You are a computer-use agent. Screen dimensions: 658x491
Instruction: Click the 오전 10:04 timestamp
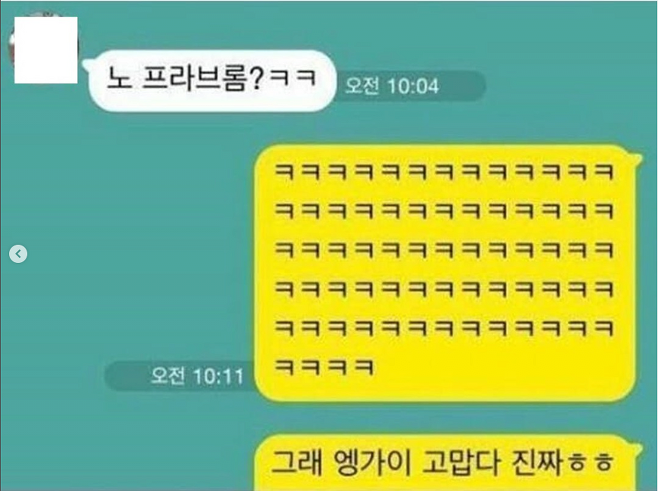392,86
